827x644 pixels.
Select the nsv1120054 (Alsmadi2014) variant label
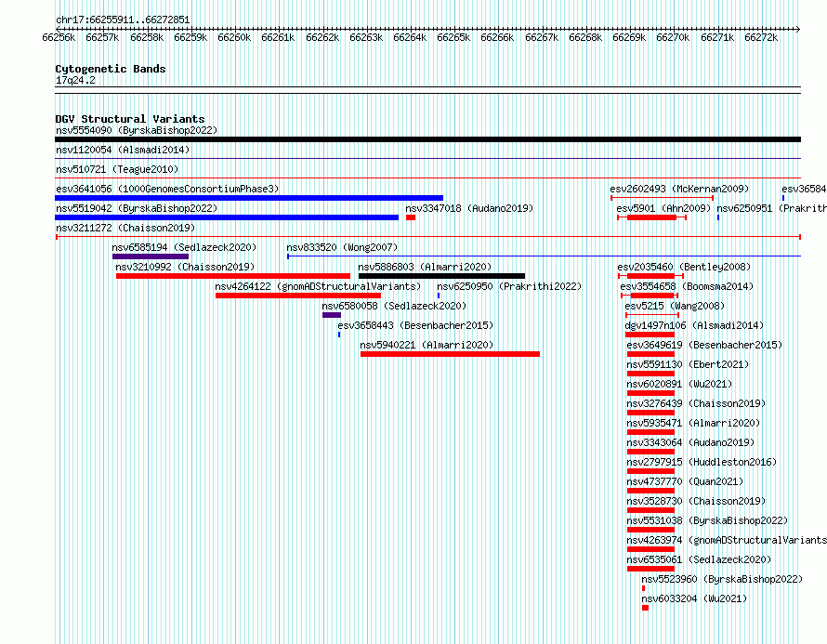(x=123, y=150)
